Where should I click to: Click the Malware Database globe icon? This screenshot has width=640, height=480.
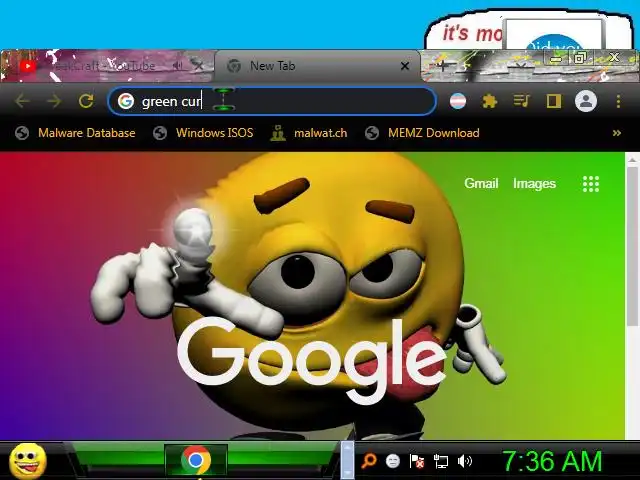(x=22, y=133)
